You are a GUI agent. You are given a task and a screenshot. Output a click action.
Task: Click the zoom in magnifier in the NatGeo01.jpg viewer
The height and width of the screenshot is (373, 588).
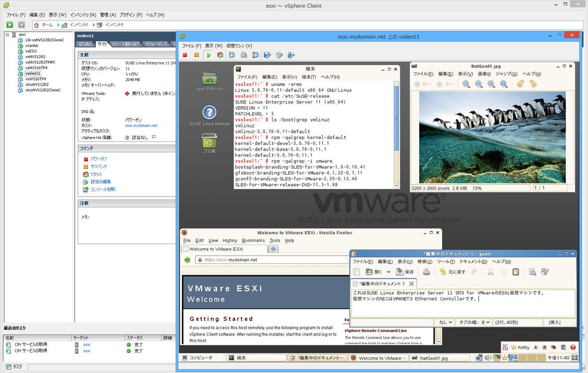click(x=466, y=84)
